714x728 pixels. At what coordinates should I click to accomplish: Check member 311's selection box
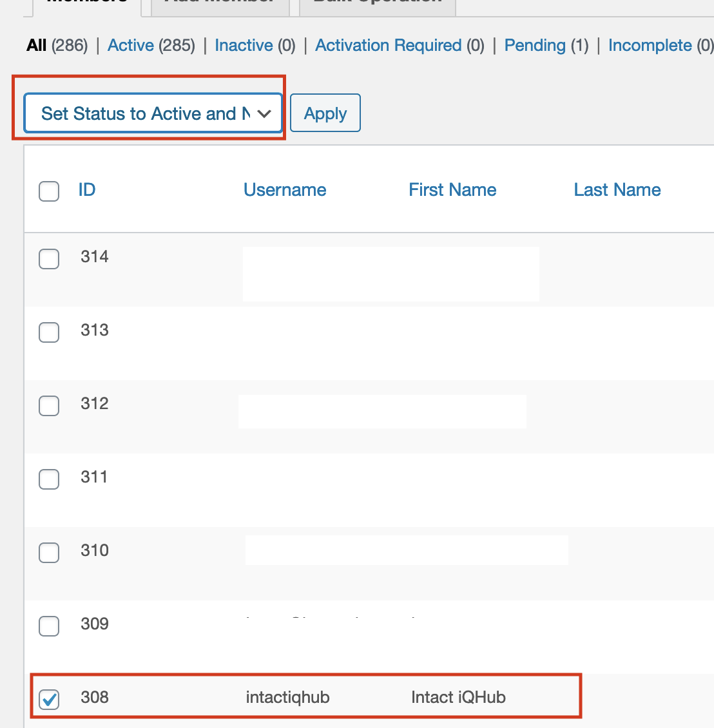point(49,479)
